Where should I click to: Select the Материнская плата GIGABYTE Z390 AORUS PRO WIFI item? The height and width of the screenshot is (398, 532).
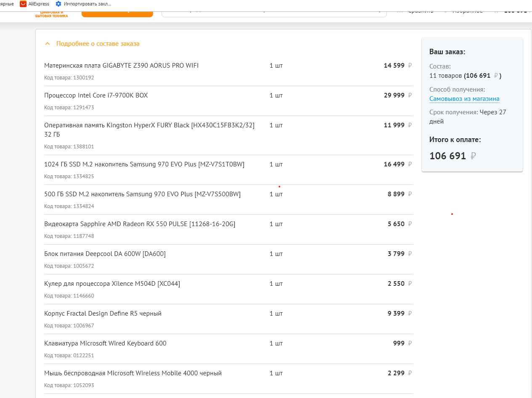(x=122, y=66)
